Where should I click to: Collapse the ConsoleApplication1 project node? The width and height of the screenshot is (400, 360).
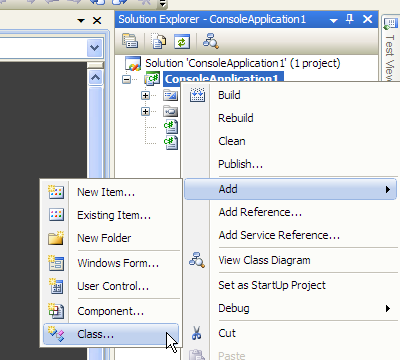click(126, 79)
